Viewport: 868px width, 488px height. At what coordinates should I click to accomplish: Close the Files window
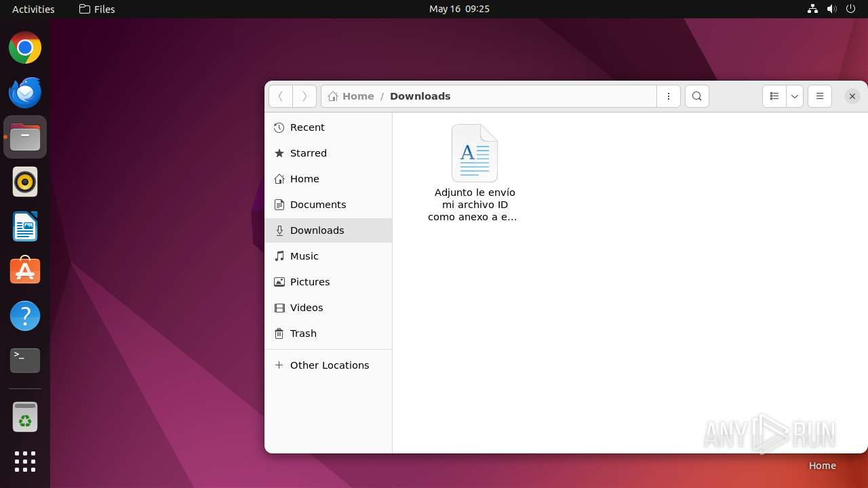[x=852, y=96]
